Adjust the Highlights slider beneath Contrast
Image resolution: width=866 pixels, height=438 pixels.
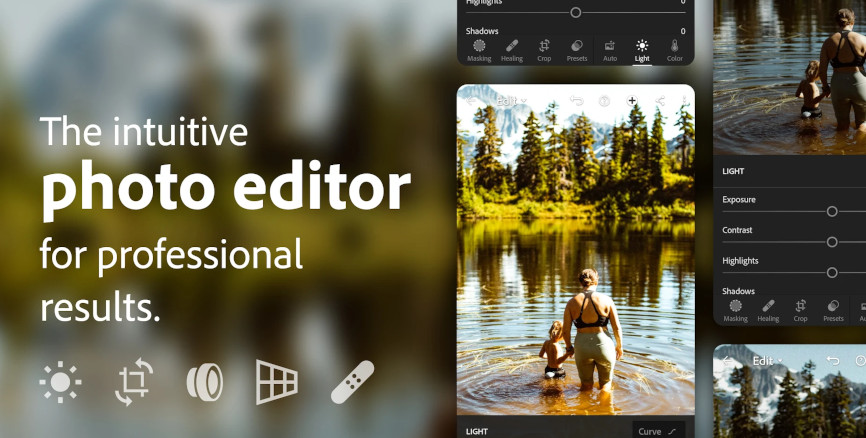coord(832,272)
